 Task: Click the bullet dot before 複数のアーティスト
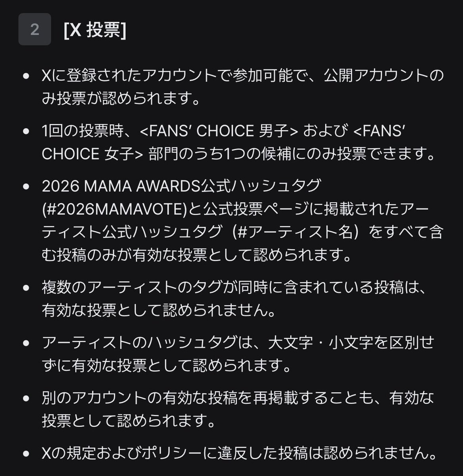click(x=27, y=287)
